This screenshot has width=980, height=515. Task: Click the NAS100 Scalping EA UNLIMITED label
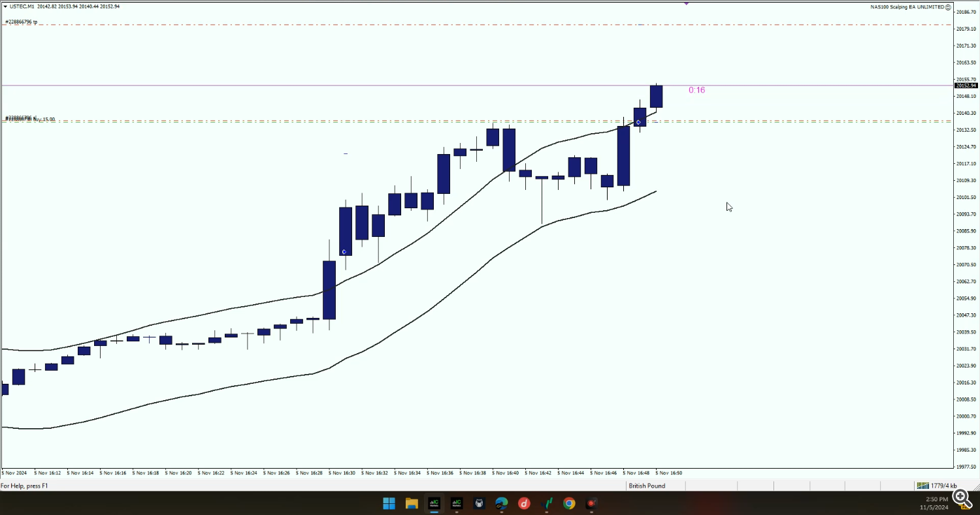[x=907, y=7]
